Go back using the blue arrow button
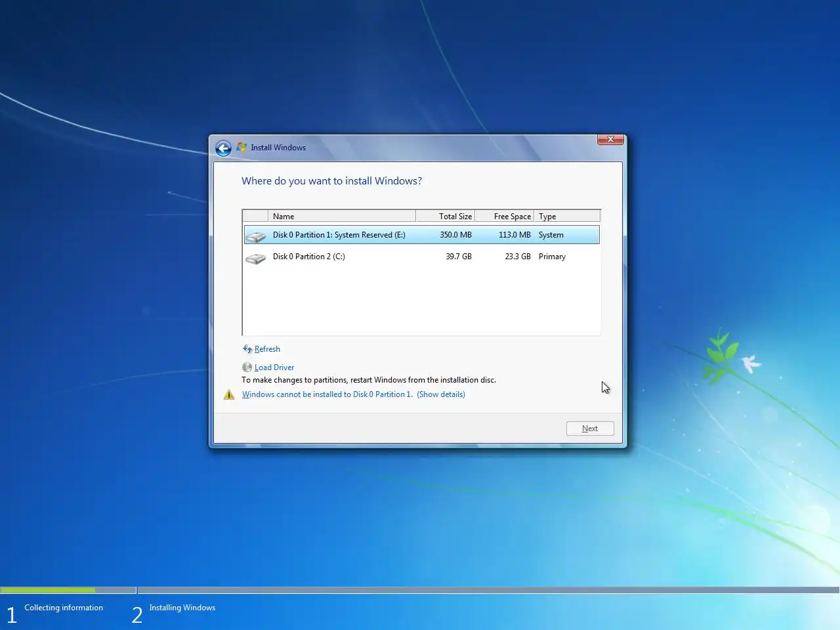This screenshot has height=630, width=840. pyautogui.click(x=223, y=148)
